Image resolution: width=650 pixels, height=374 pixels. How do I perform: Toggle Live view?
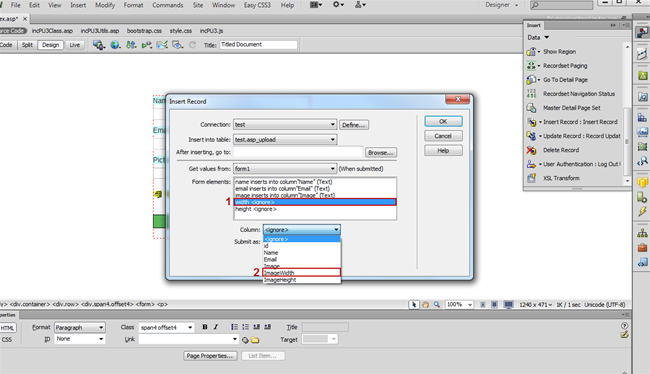coord(75,45)
